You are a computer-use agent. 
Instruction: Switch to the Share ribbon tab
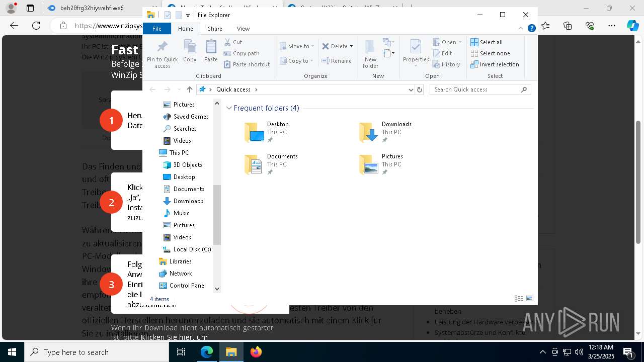[215, 29]
